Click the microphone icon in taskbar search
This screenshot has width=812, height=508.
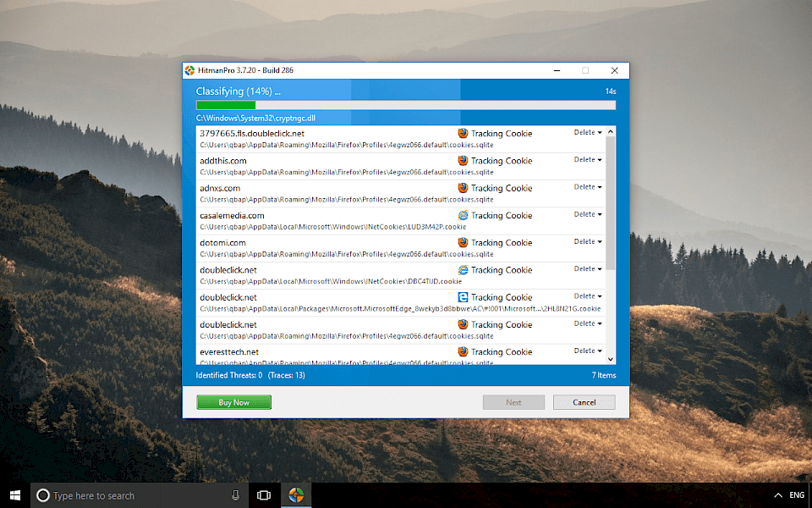(x=236, y=495)
